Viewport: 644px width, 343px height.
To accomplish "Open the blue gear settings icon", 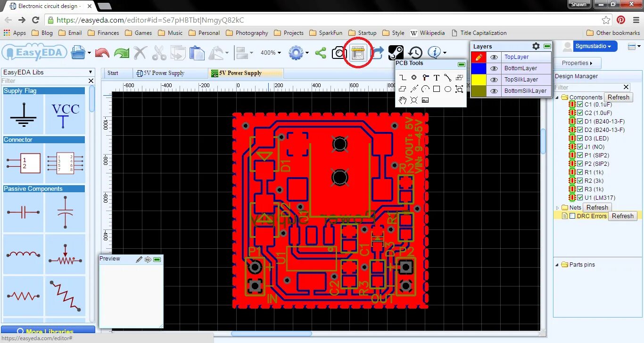I will pos(296,52).
